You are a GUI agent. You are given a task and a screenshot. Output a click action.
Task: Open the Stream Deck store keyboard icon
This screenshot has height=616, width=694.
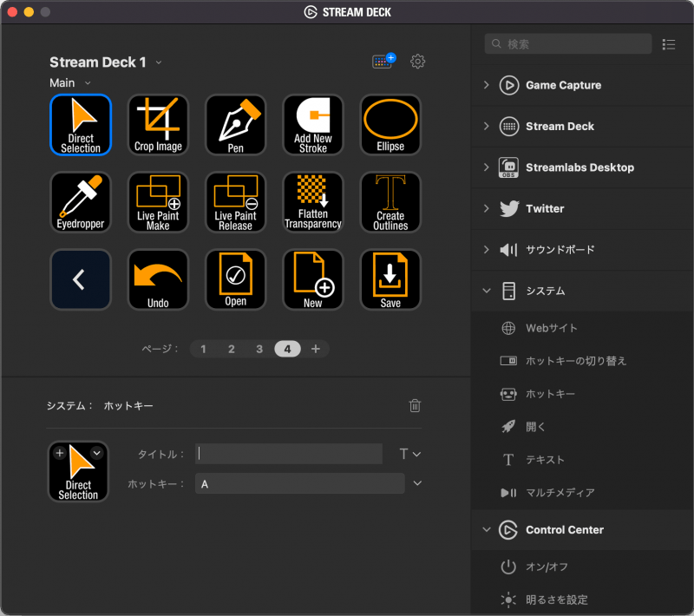coord(383,61)
